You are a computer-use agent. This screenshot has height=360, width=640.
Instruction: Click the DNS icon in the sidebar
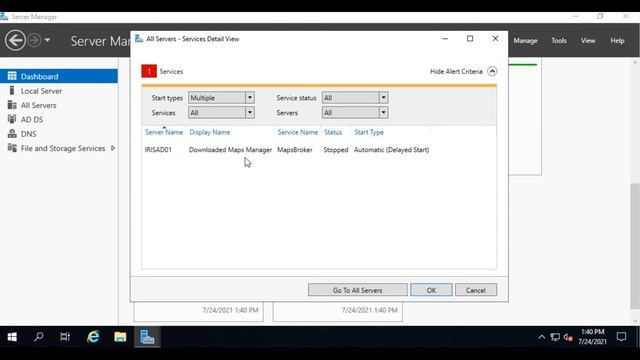12,133
